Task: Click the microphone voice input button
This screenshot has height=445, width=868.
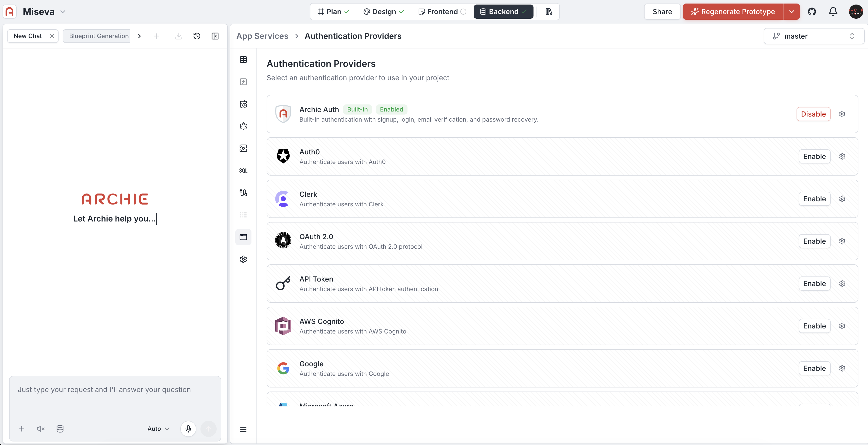Action: 188,429
